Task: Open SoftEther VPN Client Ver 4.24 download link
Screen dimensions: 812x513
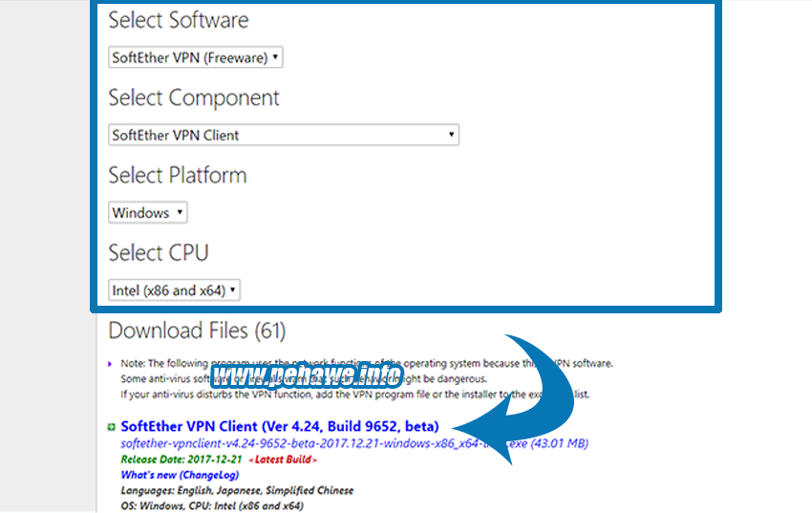Action: pos(280,427)
